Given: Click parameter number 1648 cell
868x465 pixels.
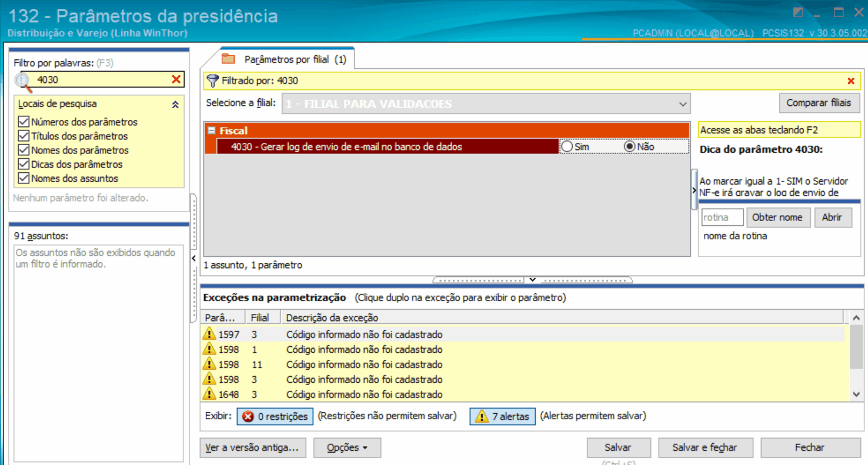Looking at the screenshot, I should [229, 394].
